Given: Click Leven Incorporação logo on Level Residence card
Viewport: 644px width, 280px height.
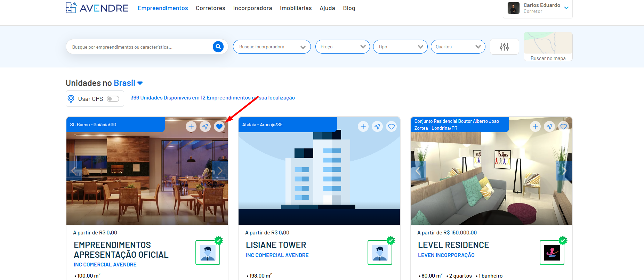Looking at the screenshot, I should 552,253.
